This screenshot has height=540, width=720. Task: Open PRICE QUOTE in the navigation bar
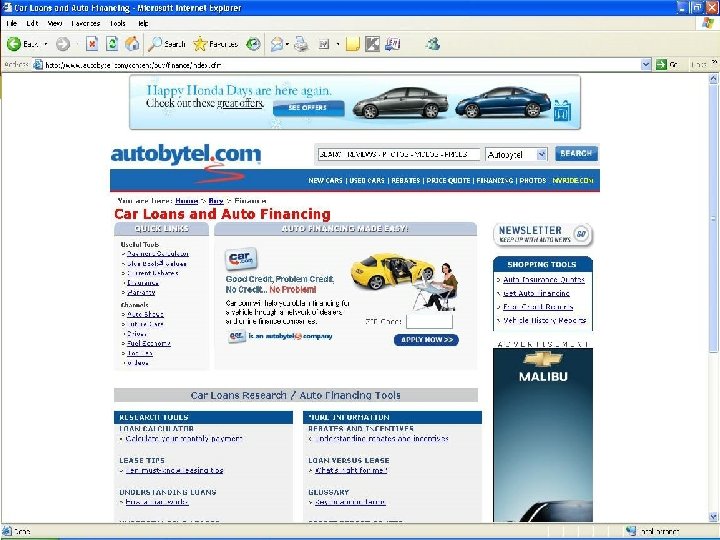tap(448, 180)
